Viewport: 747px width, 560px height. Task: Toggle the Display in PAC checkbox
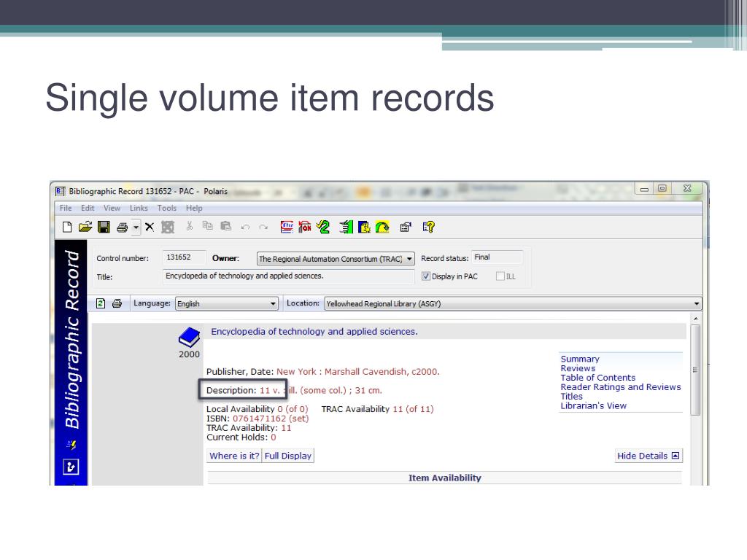click(426, 276)
